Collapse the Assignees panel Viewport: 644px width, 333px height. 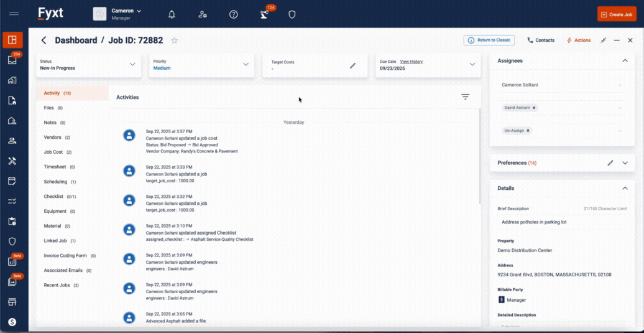[x=625, y=61]
